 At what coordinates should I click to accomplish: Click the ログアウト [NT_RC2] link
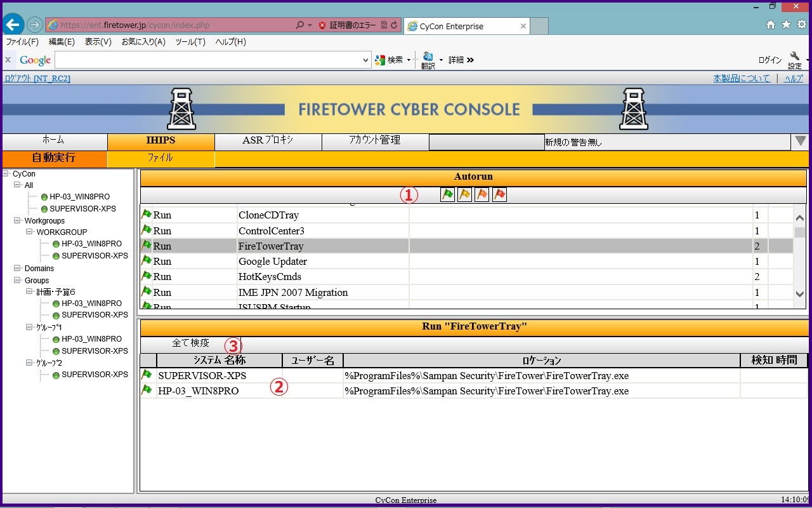tap(37, 79)
